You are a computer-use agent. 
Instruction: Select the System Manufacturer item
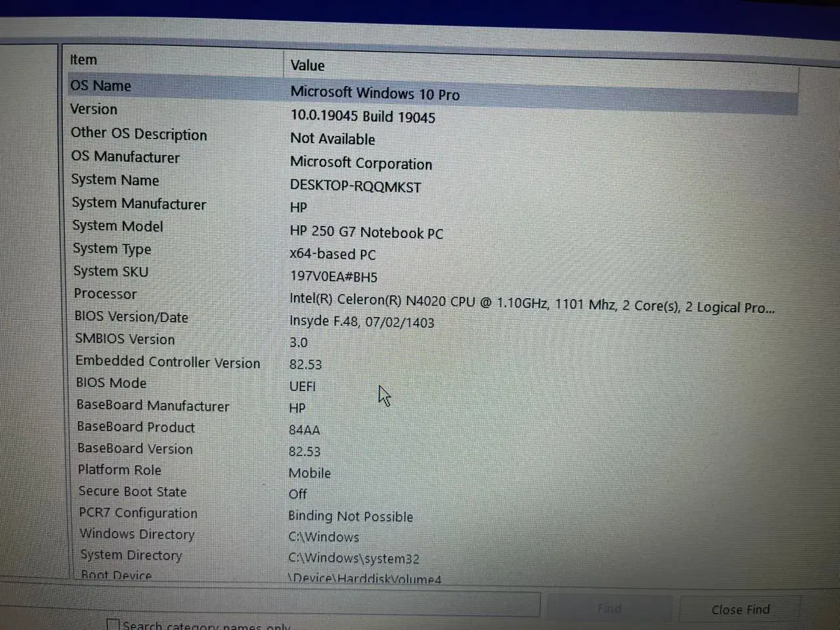point(139,204)
